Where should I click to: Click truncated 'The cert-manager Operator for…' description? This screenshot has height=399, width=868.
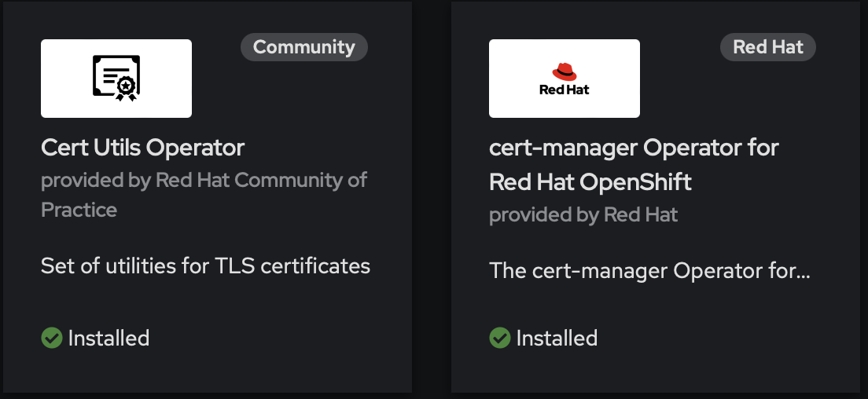tap(649, 271)
